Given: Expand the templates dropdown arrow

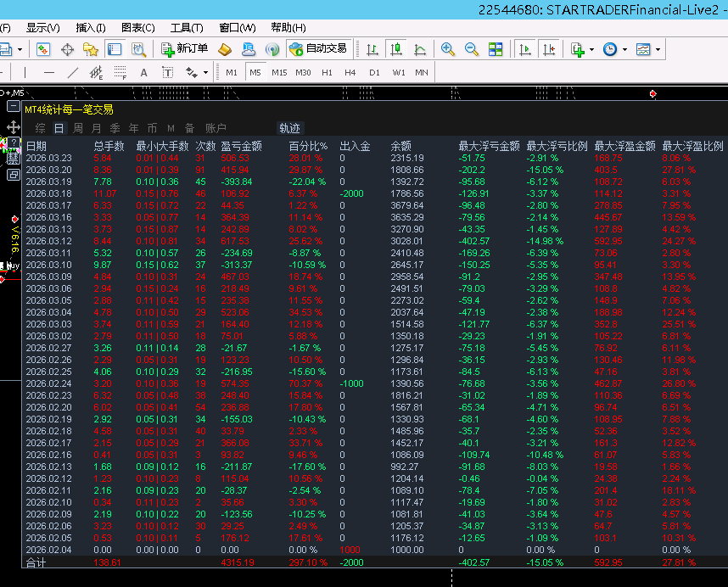Looking at the screenshot, I should pos(658,50).
